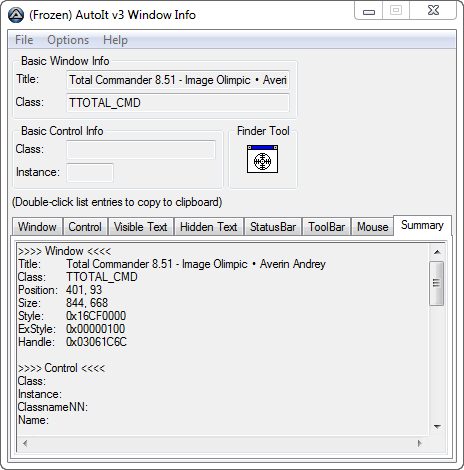Select the Summary tab
The height and width of the screenshot is (470, 464).
click(x=422, y=225)
